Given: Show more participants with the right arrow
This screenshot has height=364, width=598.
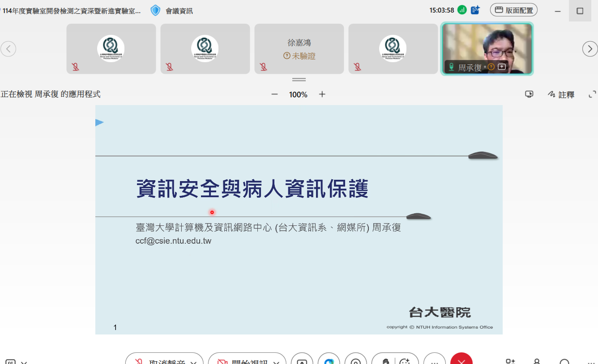Looking at the screenshot, I should click(590, 49).
